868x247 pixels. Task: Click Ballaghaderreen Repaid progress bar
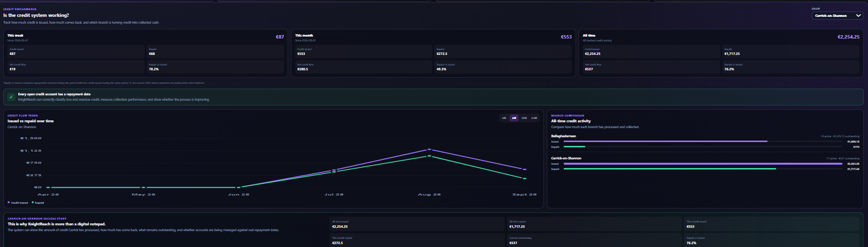pos(703,146)
